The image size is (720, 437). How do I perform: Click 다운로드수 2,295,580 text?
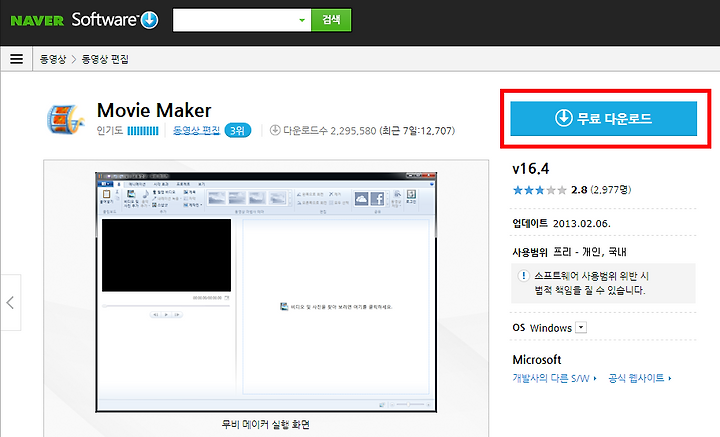330,131
